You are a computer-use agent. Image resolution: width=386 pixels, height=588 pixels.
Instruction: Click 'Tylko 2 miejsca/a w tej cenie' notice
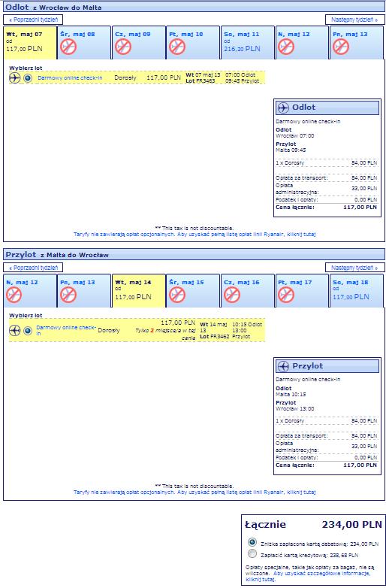tap(165, 335)
